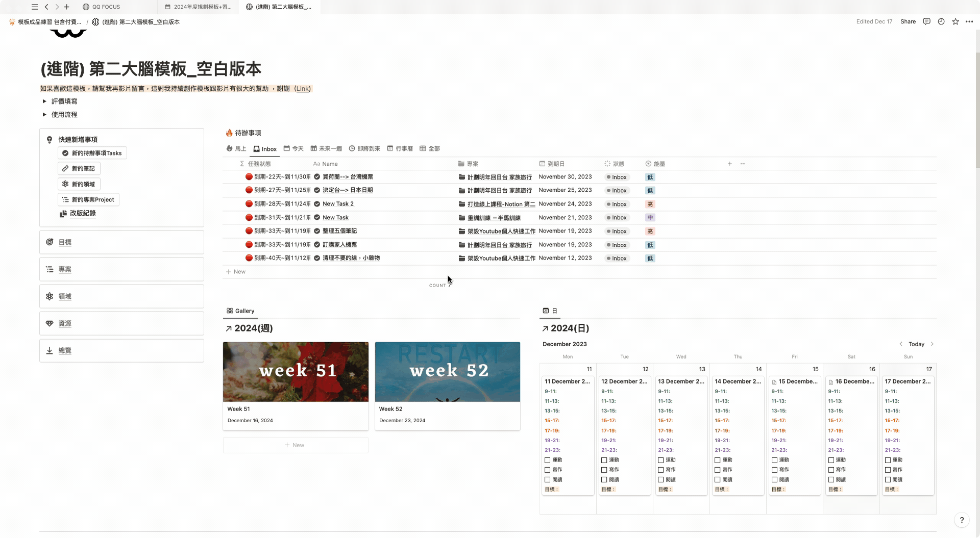Screen dimensions: 980x538
Task: Go to next calendar period arrow
Action: pos(932,344)
